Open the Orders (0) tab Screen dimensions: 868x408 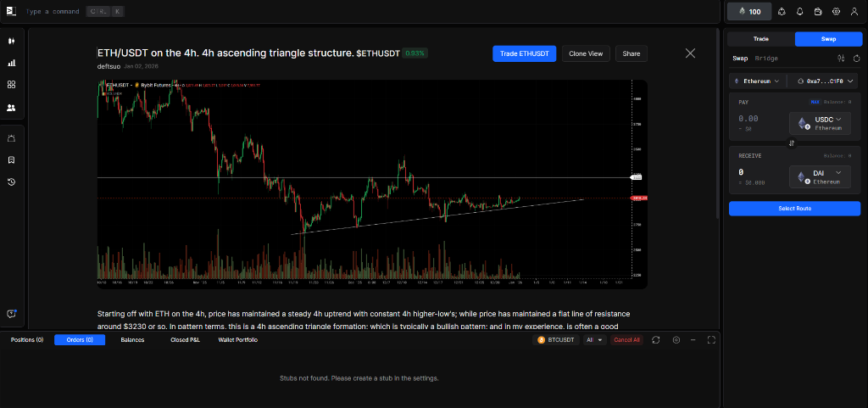click(80, 340)
